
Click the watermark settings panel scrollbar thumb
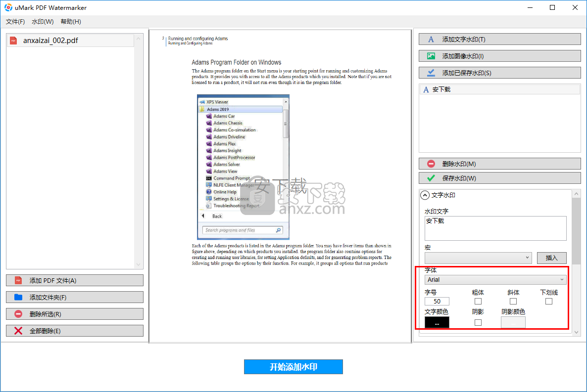(x=577, y=231)
